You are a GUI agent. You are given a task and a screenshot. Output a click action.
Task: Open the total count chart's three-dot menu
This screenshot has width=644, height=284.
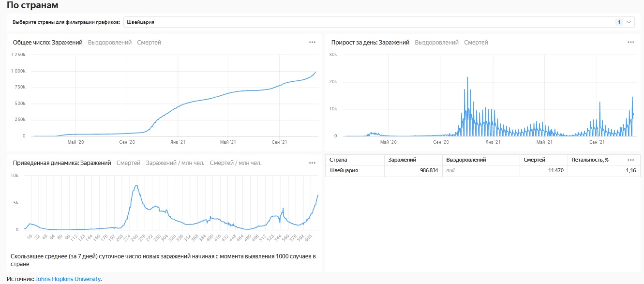pos(312,42)
